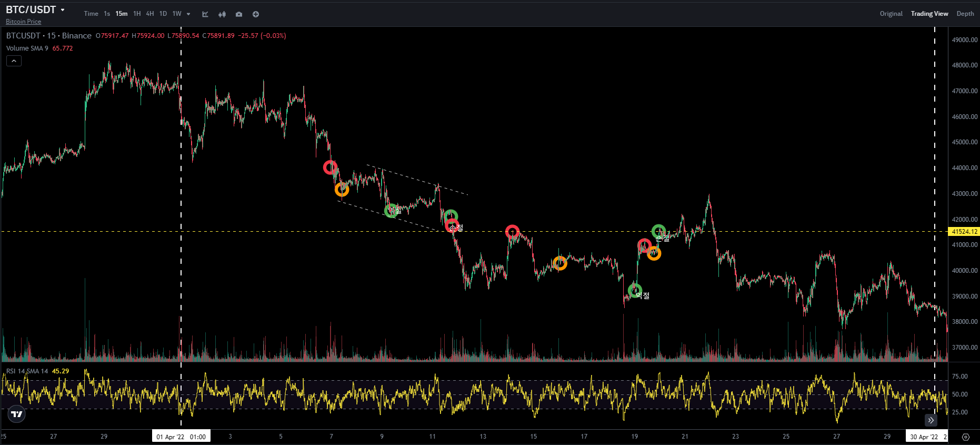Open the technical indicators chart icon

pos(205,14)
